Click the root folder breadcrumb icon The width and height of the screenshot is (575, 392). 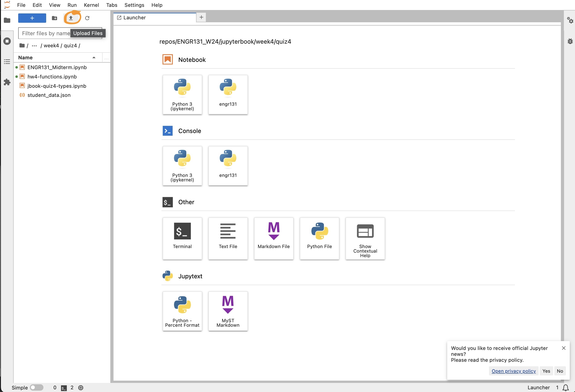click(x=22, y=45)
